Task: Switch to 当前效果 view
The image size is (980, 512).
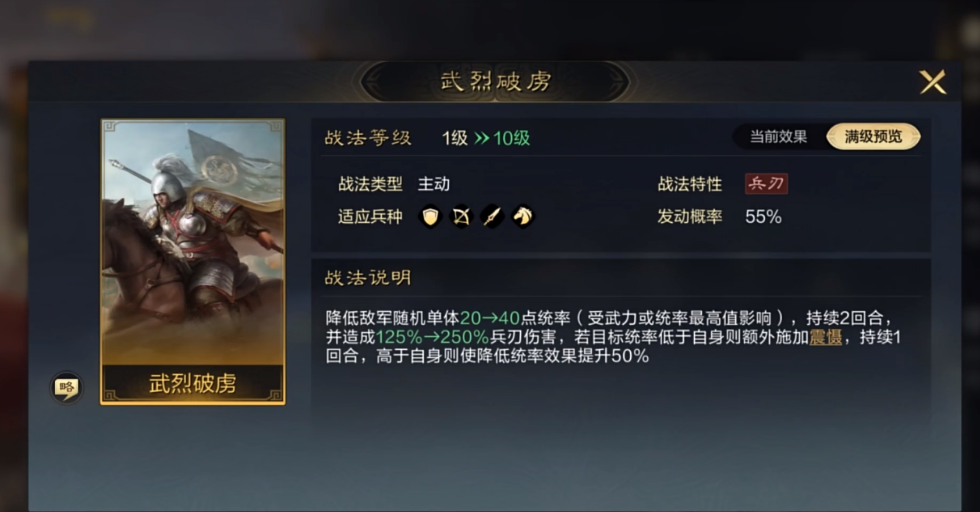Action: pyautogui.click(x=778, y=137)
